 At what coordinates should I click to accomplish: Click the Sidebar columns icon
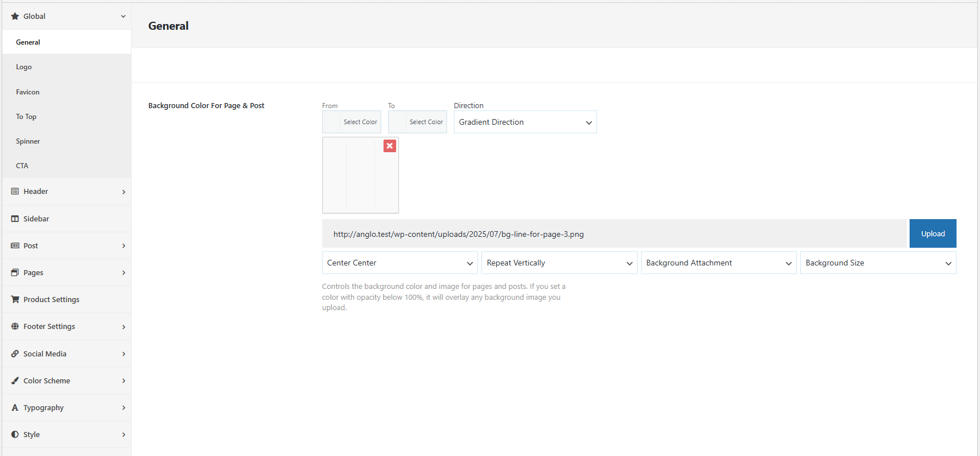click(x=15, y=219)
